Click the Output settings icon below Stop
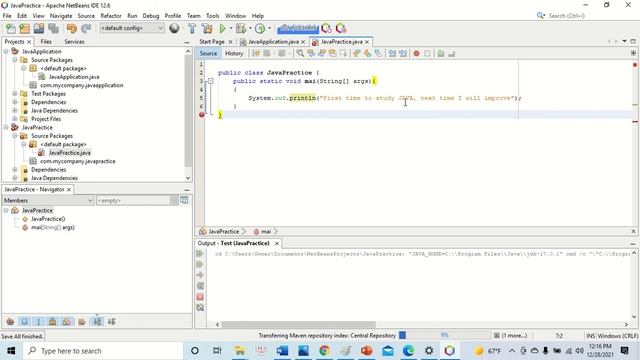640x360 pixels. tap(200, 308)
